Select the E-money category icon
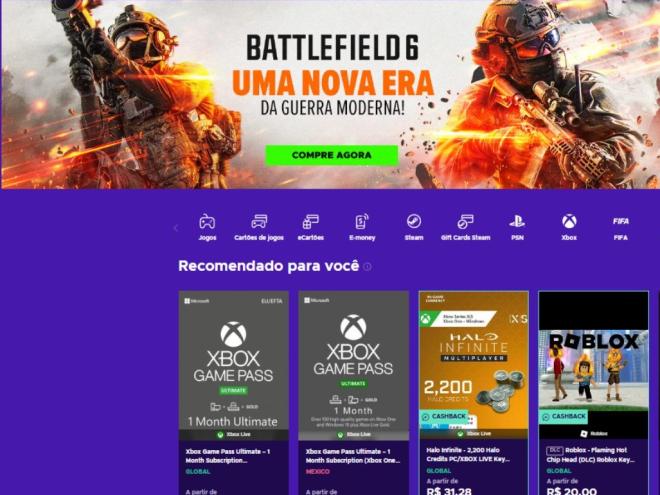This screenshot has height=495, width=660. tap(362, 221)
